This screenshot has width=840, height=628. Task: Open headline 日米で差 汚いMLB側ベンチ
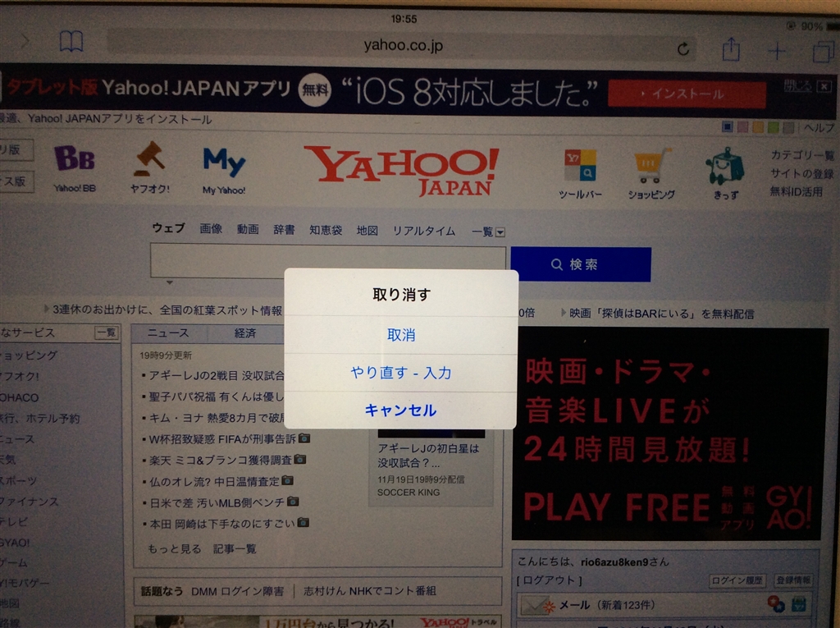coord(217,502)
